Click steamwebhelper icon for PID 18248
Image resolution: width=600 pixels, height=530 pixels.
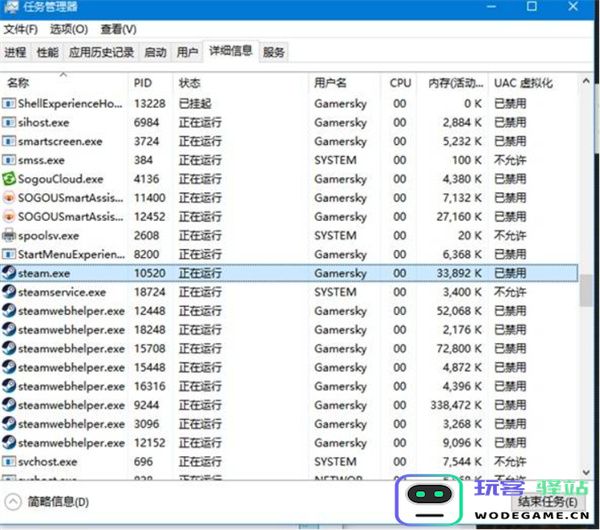pyautogui.click(x=9, y=329)
